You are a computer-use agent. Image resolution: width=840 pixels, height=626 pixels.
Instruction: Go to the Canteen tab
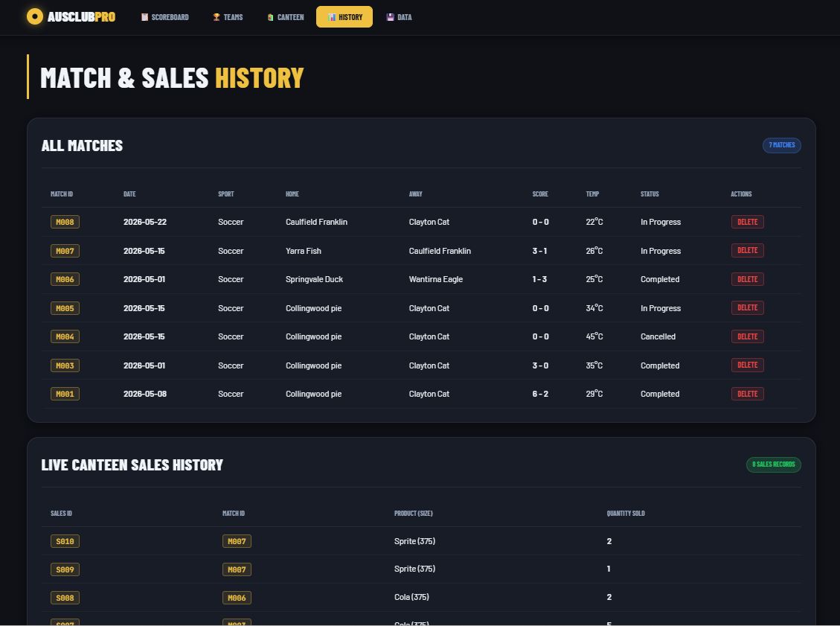point(286,17)
